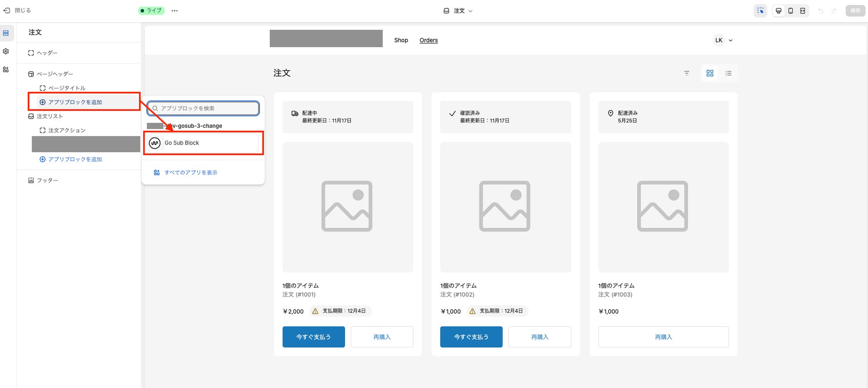Click 今すぐ支払う for order #1001
This screenshot has height=388, width=868.
pos(314,337)
